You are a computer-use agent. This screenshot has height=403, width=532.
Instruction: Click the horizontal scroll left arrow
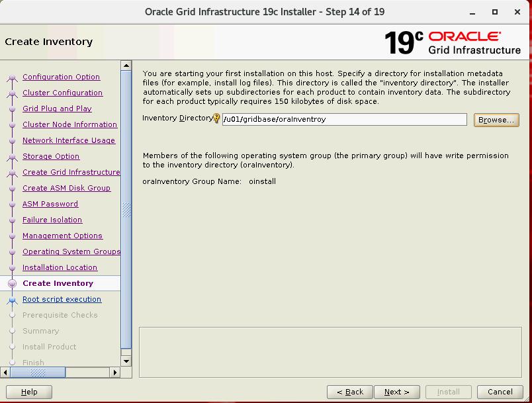[x=5, y=373]
